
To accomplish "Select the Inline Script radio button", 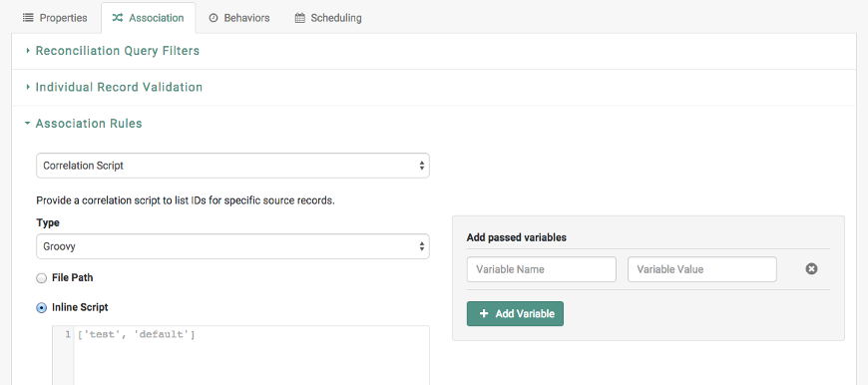I will pyautogui.click(x=42, y=308).
